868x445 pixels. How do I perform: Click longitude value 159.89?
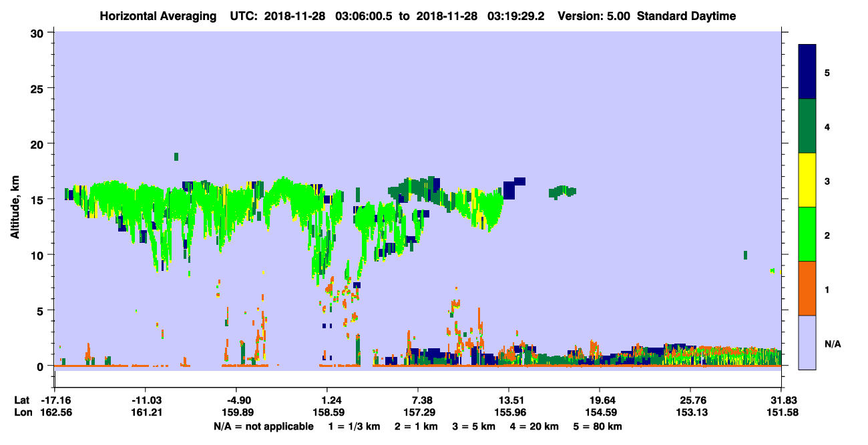[x=238, y=412]
